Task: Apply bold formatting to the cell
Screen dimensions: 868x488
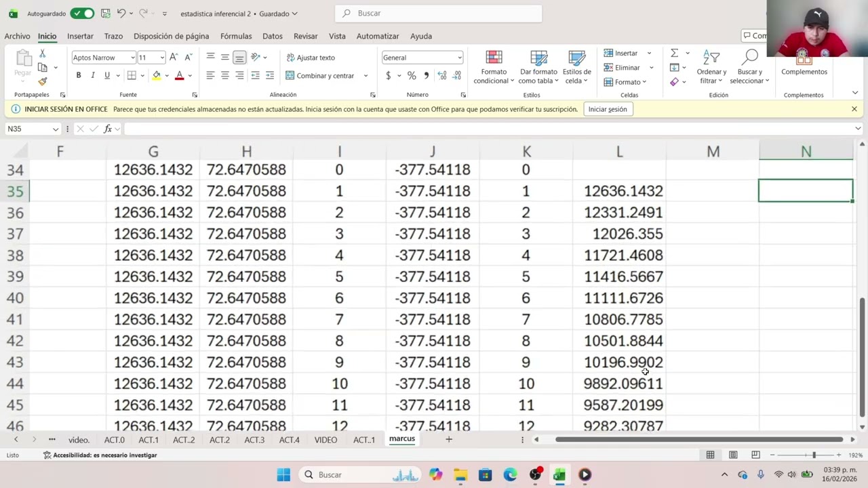Action: point(79,75)
